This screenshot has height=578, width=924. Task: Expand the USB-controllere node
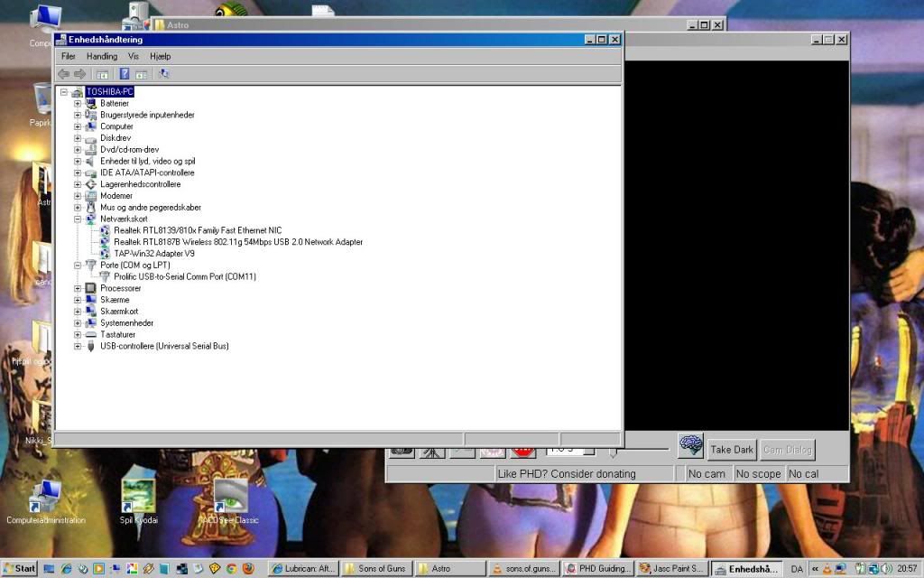click(x=78, y=346)
